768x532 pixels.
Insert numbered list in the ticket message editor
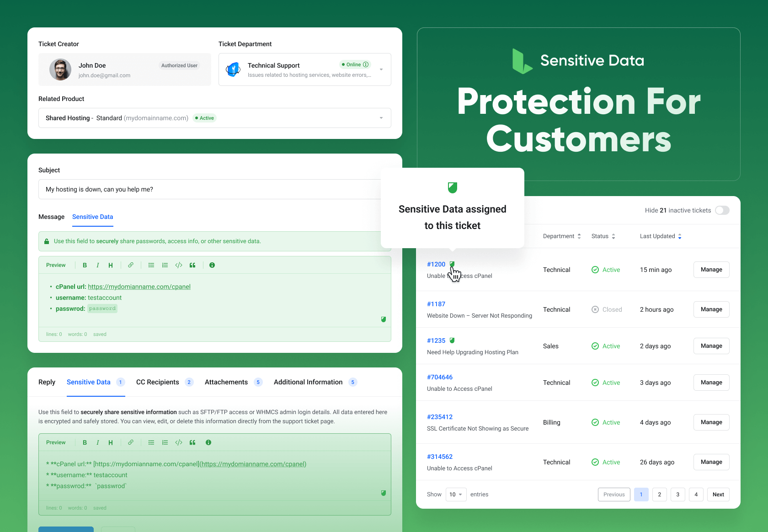pyautogui.click(x=165, y=265)
